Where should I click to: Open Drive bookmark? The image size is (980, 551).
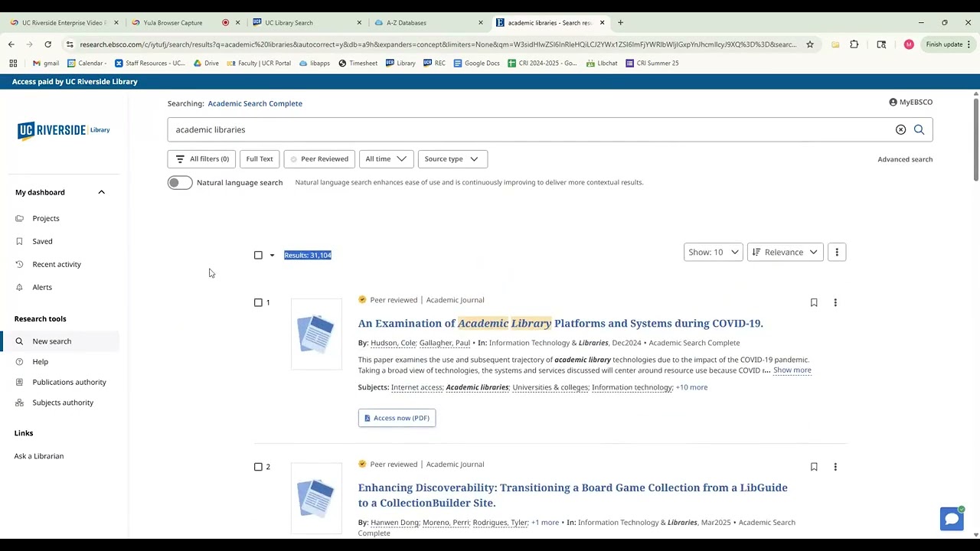pyautogui.click(x=206, y=64)
